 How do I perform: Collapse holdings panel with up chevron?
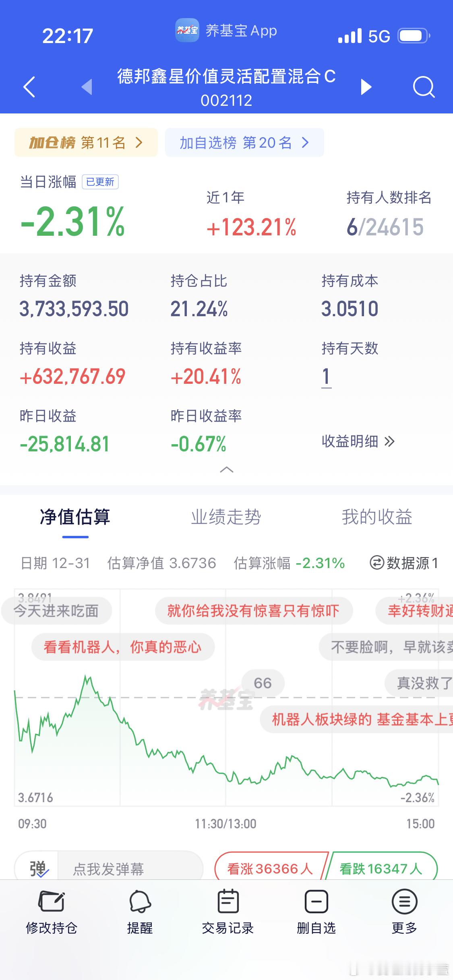(227, 469)
